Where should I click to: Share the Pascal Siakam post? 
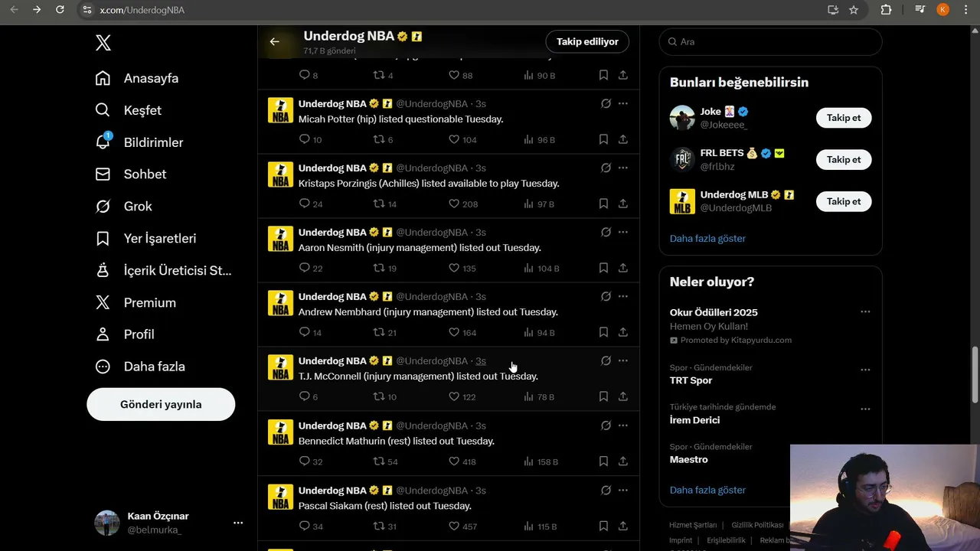[623, 526]
